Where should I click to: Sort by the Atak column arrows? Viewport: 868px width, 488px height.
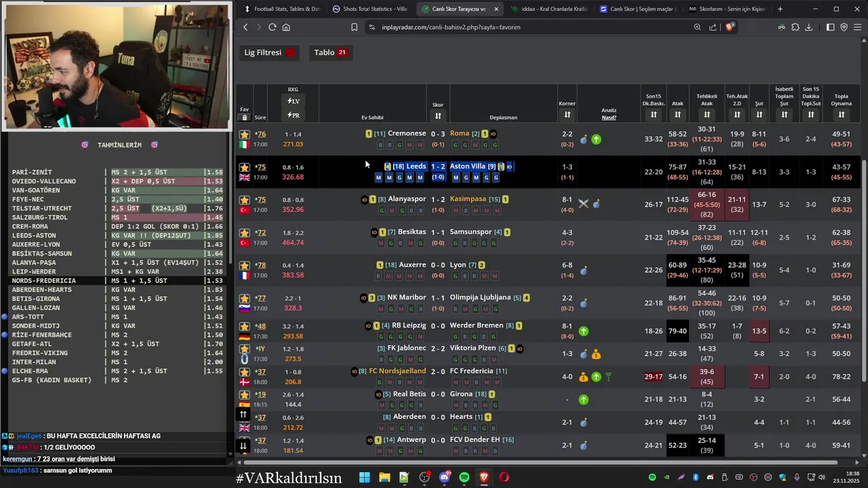click(677, 115)
